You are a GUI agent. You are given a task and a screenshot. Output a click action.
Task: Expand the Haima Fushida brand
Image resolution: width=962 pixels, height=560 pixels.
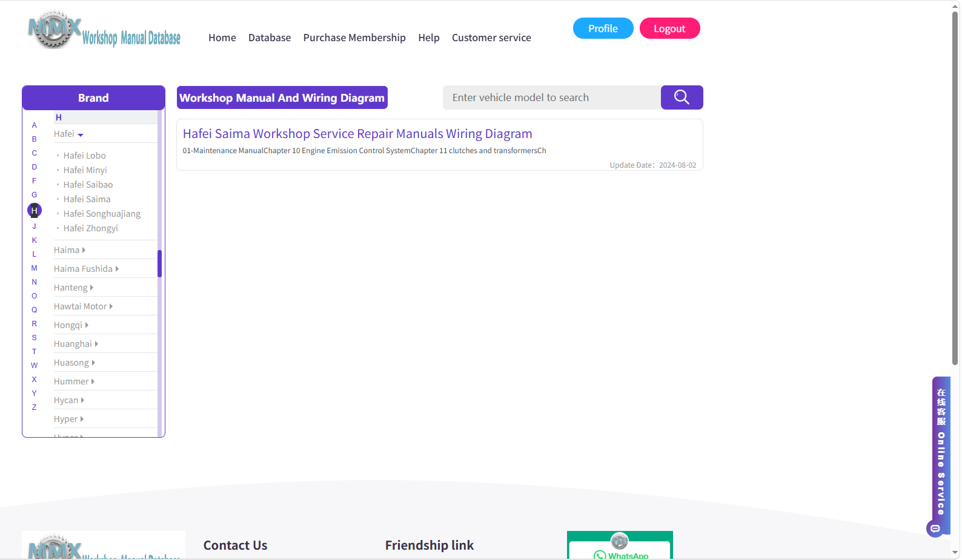[86, 269]
